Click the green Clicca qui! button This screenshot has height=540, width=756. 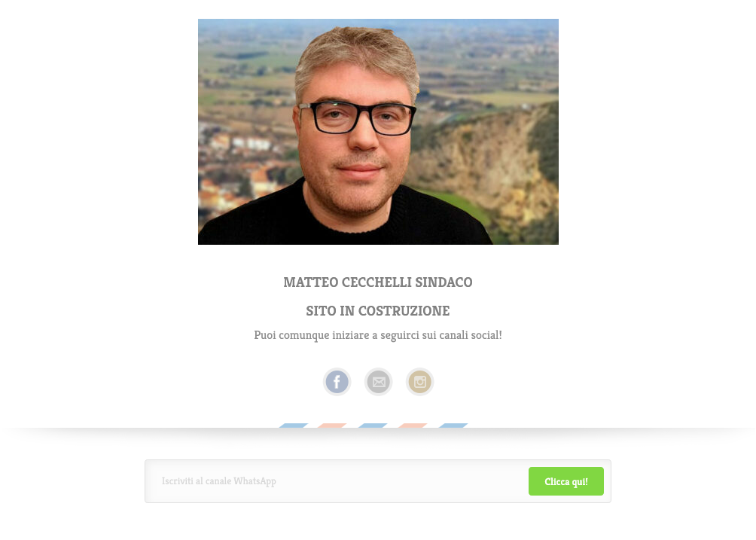coord(566,481)
